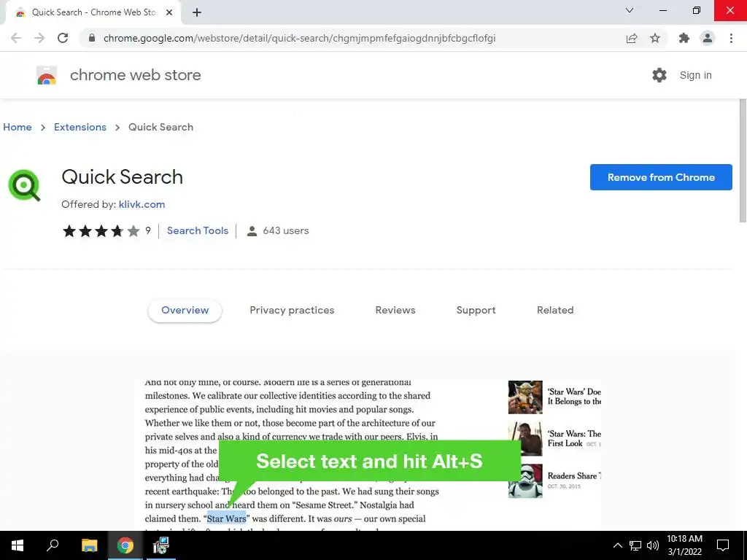Go to Extensions breadcrumb link
747x560 pixels.
coord(80,127)
